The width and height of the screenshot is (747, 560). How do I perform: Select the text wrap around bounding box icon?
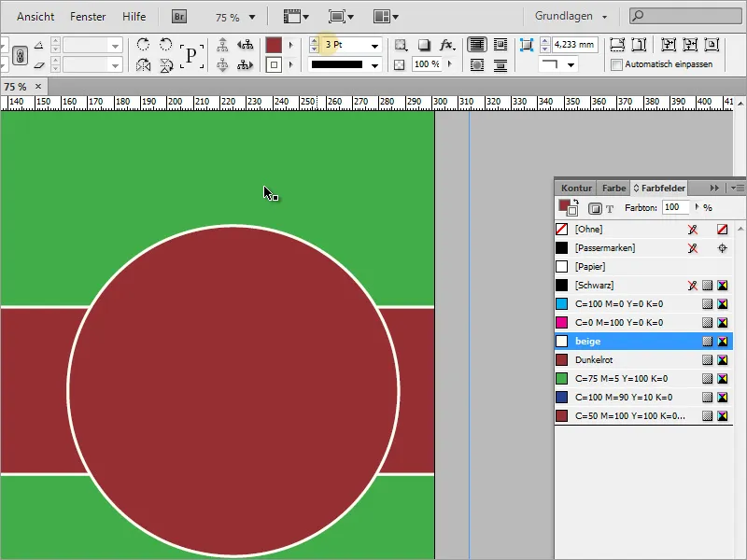tap(502, 44)
